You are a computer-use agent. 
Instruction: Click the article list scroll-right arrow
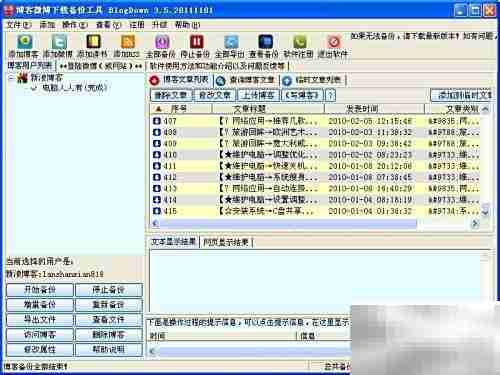(476, 224)
